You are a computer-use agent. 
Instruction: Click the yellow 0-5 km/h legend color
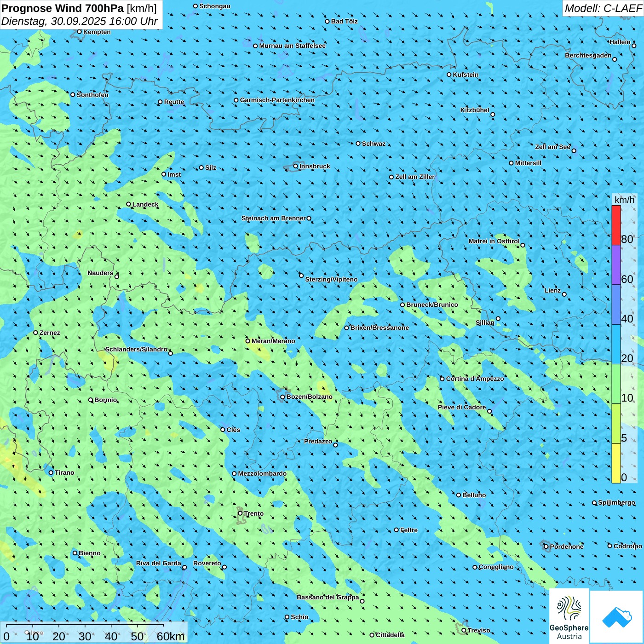[x=616, y=463]
